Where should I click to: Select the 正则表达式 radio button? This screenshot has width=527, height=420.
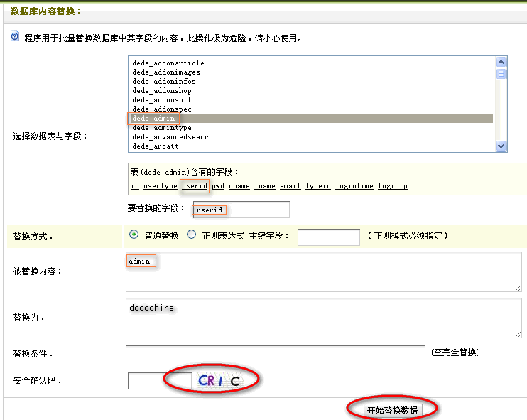(190, 235)
